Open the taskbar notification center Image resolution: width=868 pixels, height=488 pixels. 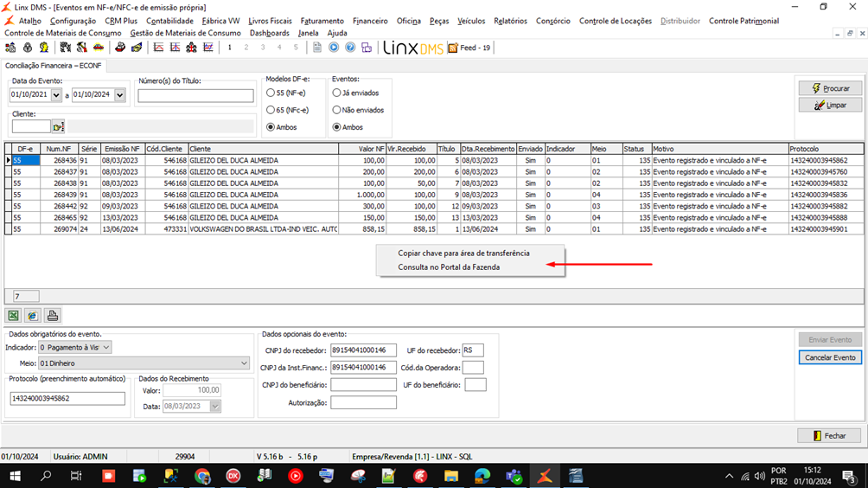click(x=849, y=476)
